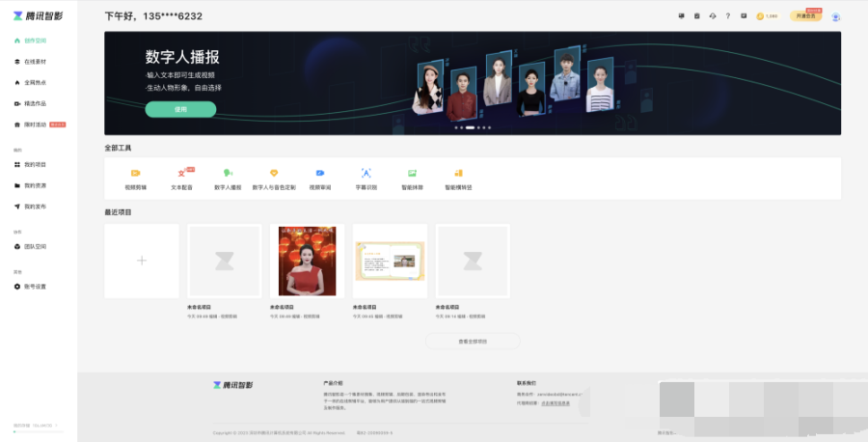The height and width of the screenshot is (442, 868).
Task: Open the recent project with the red lantern thumbnail
Action: pos(308,261)
